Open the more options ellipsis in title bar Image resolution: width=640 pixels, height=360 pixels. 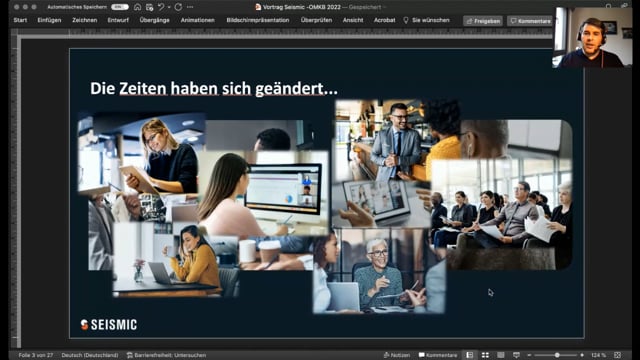pyautogui.click(x=190, y=7)
